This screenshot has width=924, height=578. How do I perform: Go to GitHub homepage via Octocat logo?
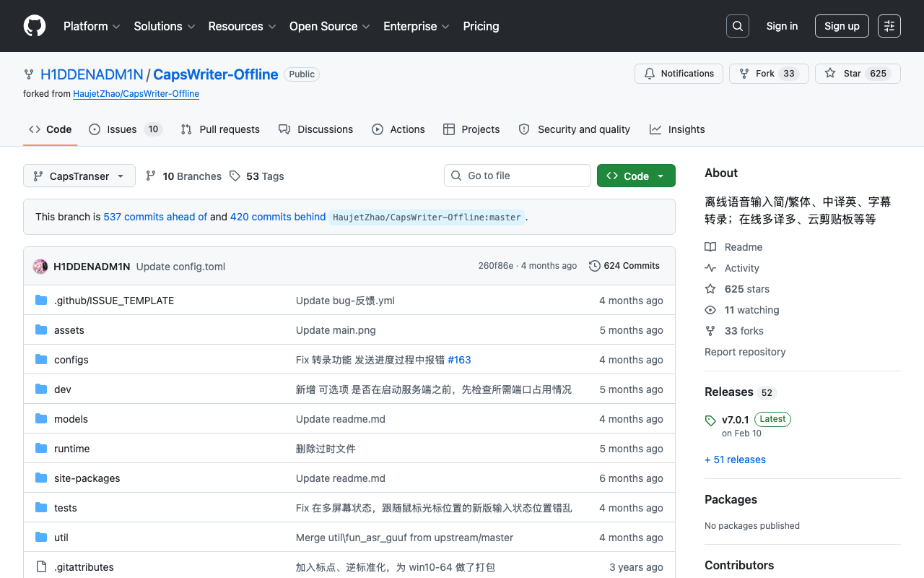click(35, 26)
